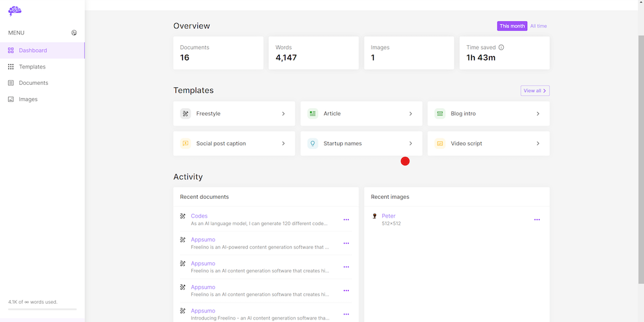Select the This month filter
644x322 pixels.
tap(512, 26)
